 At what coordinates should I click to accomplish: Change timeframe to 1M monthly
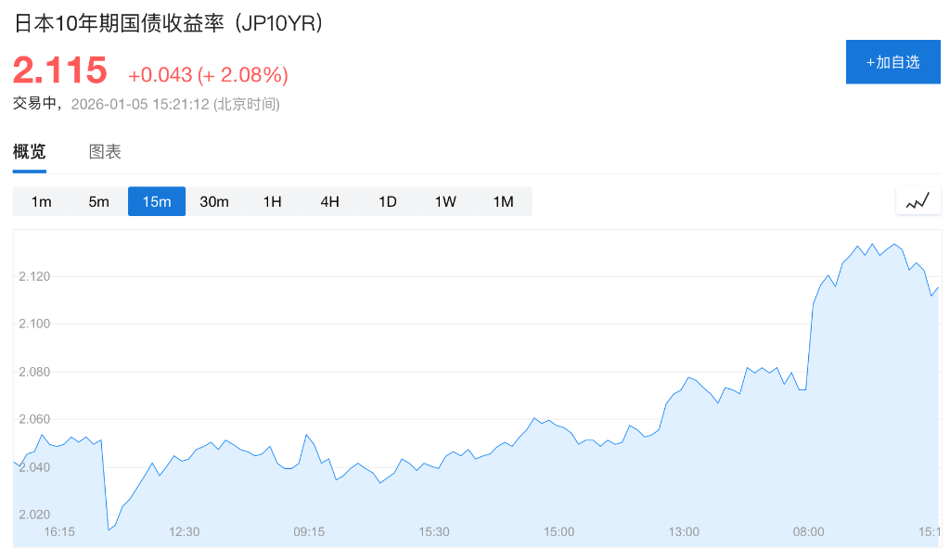[x=503, y=201]
